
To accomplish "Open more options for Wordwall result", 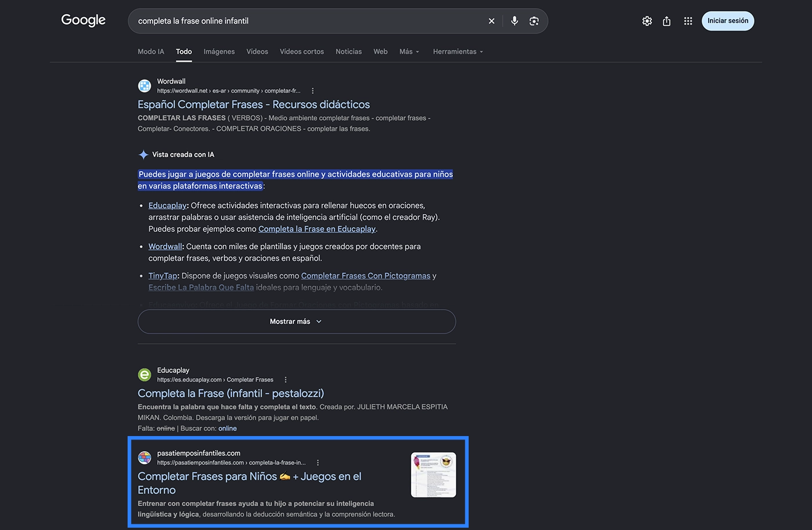I will tap(313, 91).
